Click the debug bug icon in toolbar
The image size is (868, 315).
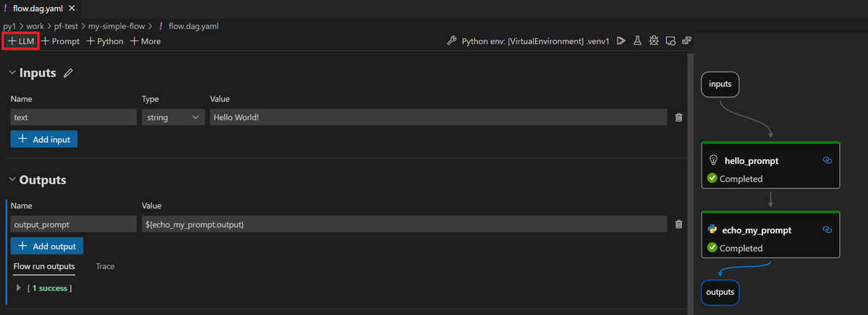[654, 41]
